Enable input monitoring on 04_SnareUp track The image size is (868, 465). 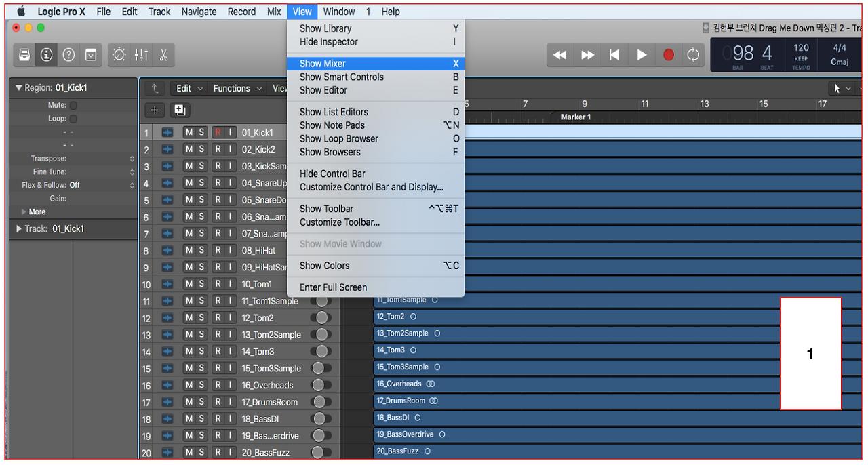click(x=231, y=183)
